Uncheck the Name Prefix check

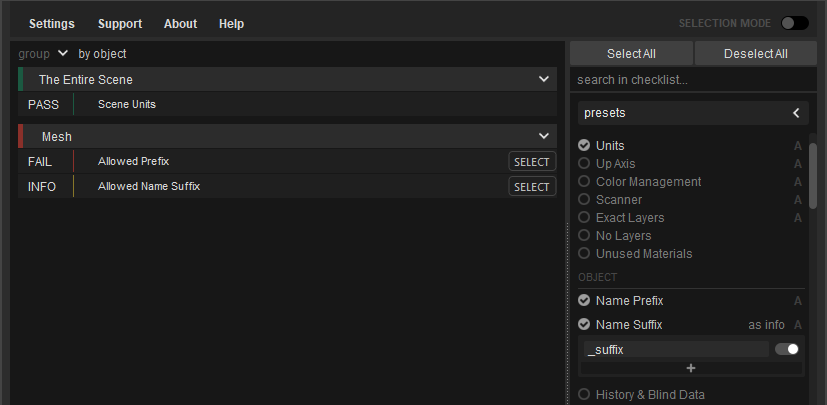[x=584, y=301]
